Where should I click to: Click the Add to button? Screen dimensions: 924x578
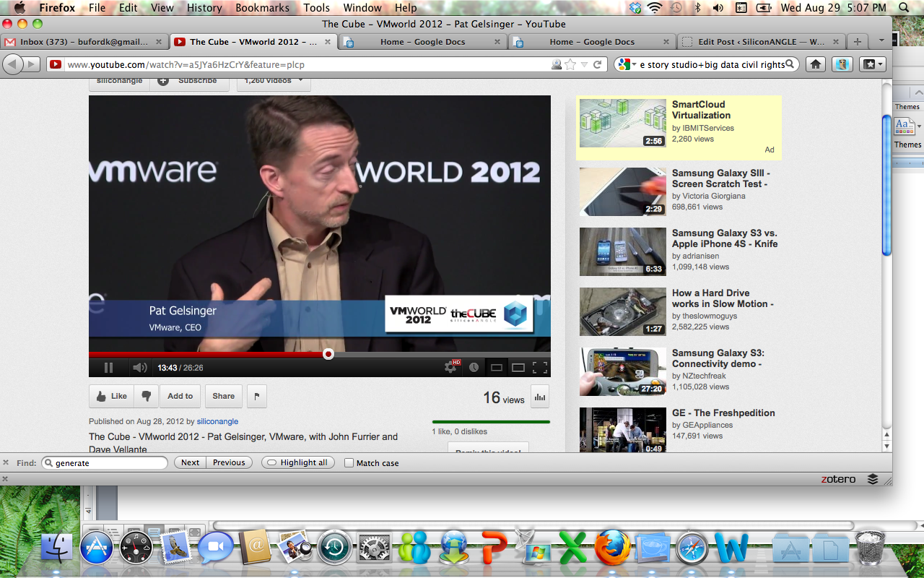(x=180, y=396)
